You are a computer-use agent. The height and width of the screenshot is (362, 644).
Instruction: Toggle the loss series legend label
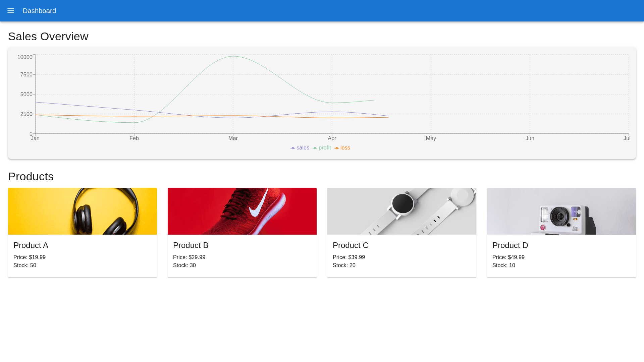[345, 148]
